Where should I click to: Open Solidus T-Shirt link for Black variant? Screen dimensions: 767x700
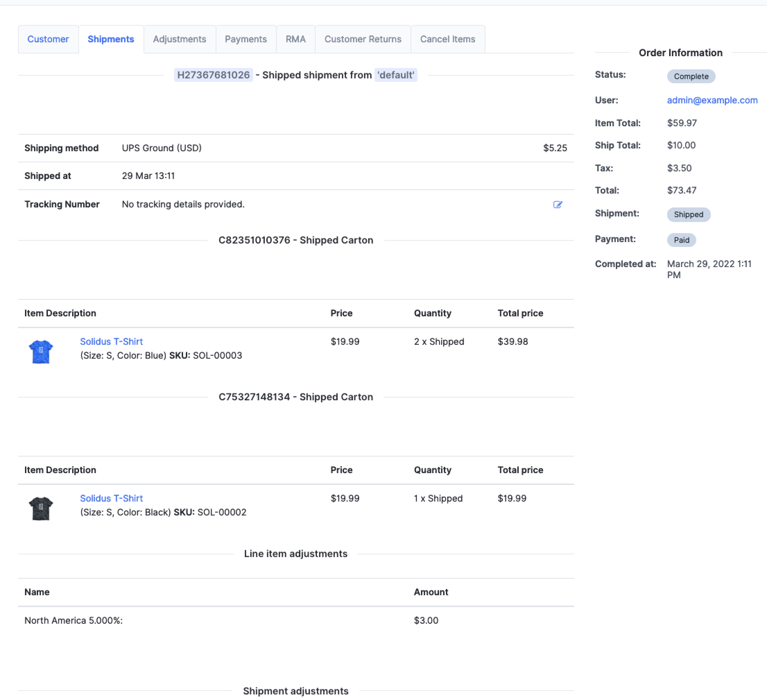[111, 498]
